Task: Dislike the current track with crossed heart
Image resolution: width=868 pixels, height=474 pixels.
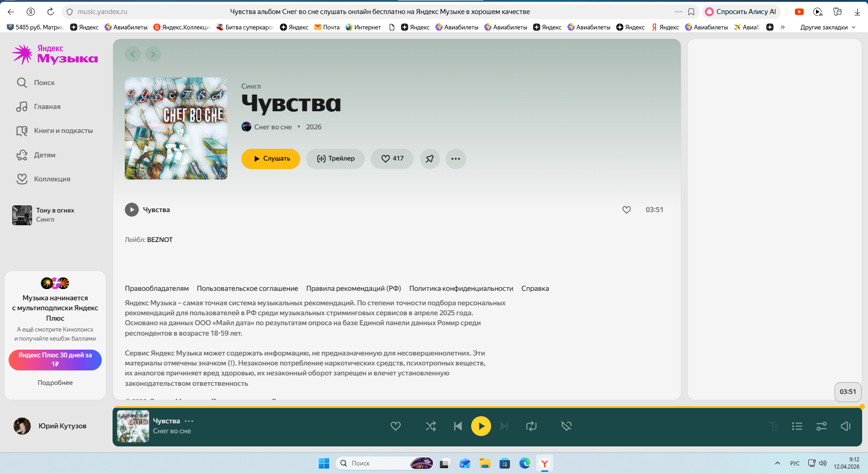Action: [x=566, y=426]
